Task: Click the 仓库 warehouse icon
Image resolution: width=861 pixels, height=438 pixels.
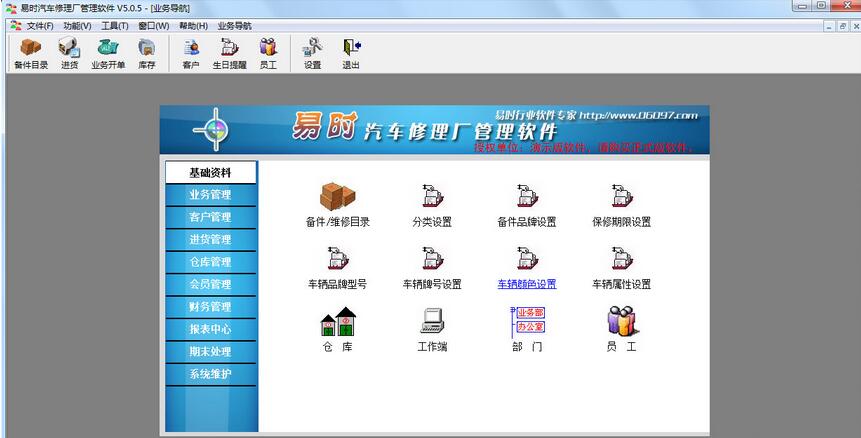Action: [x=338, y=321]
